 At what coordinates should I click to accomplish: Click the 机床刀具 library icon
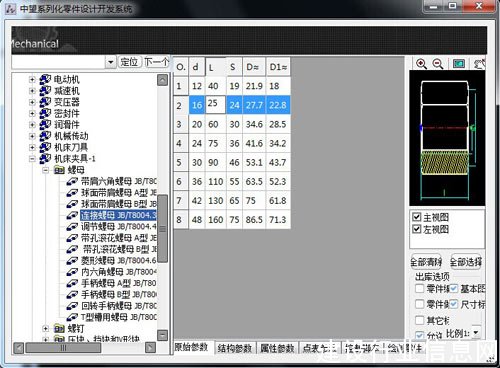[45, 147]
